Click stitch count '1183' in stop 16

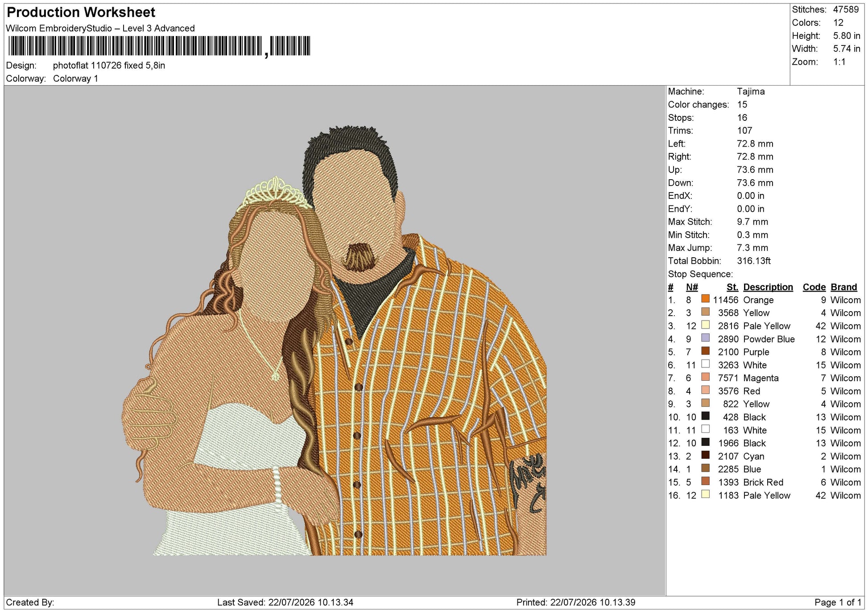(x=728, y=496)
